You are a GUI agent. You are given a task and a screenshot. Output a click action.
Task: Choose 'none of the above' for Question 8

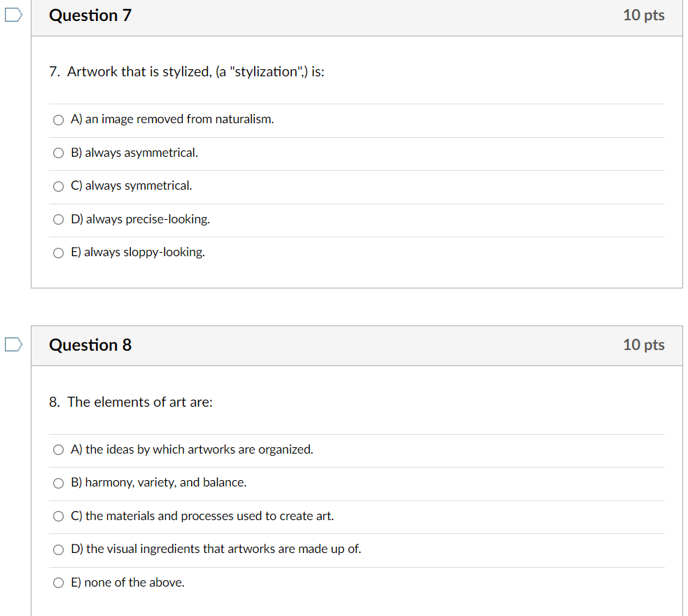coord(58,582)
